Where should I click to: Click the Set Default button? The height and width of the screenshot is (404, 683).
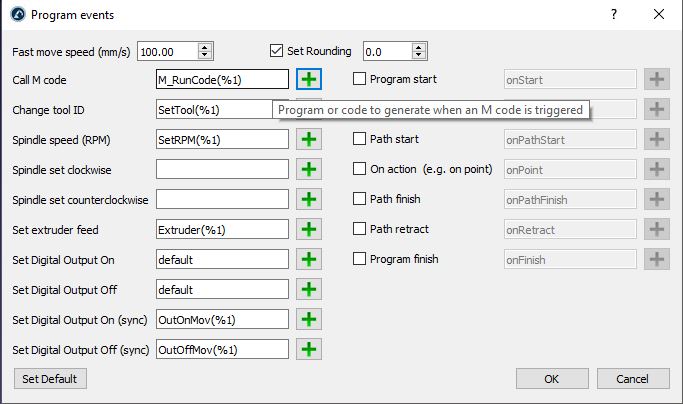click(x=49, y=379)
